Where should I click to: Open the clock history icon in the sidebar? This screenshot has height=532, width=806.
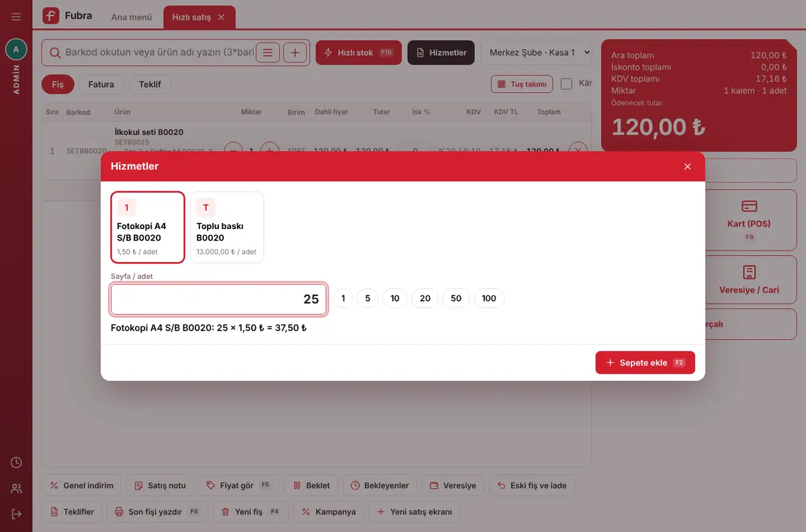[x=16, y=463]
